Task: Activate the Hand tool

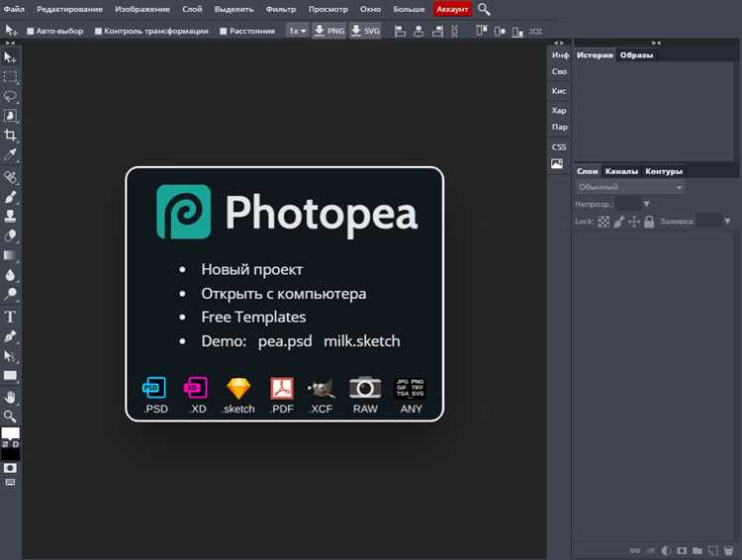Action: [10, 397]
